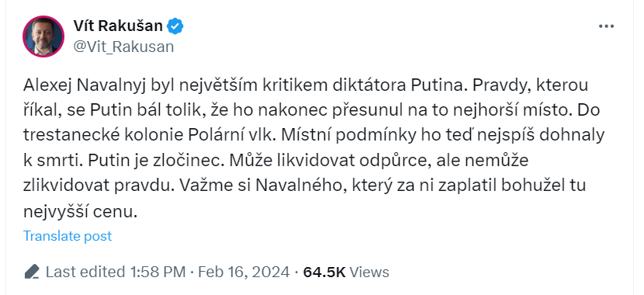Open the Vít Rakušan display name link
Viewport: 644px width, 295px height.
[118, 26]
